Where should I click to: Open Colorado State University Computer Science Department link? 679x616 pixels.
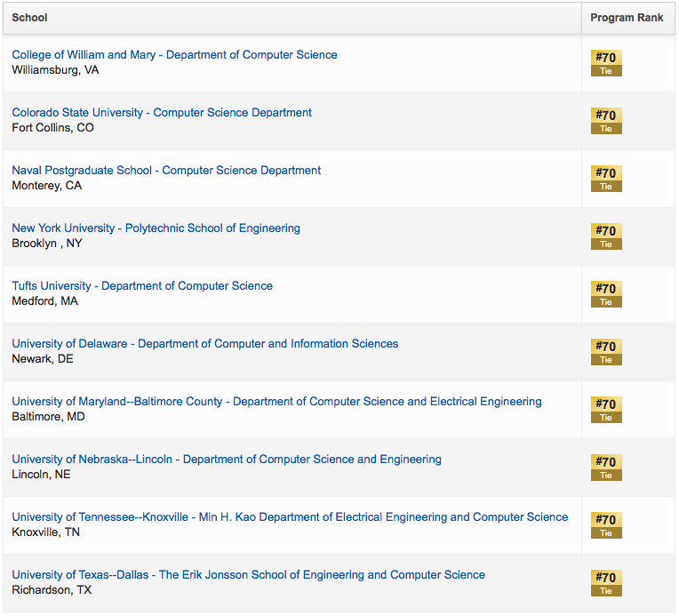pyautogui.click(x=162, y=113)
